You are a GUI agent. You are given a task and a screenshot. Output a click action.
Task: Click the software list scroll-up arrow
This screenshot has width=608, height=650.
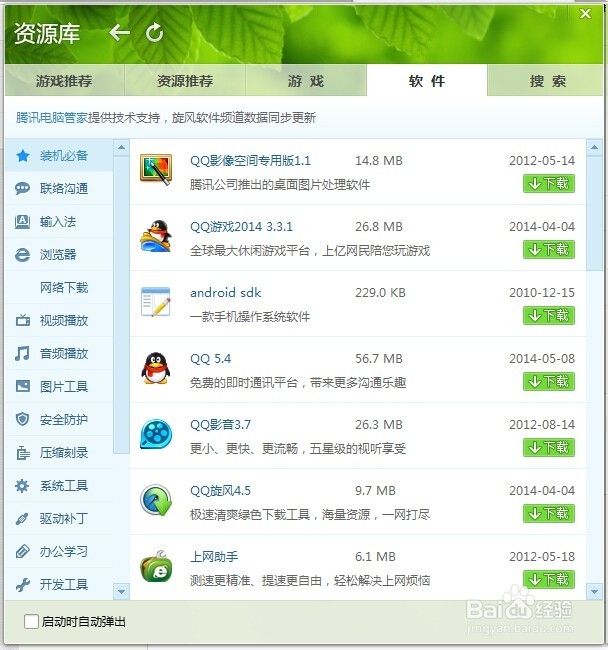tap(594, 148)
